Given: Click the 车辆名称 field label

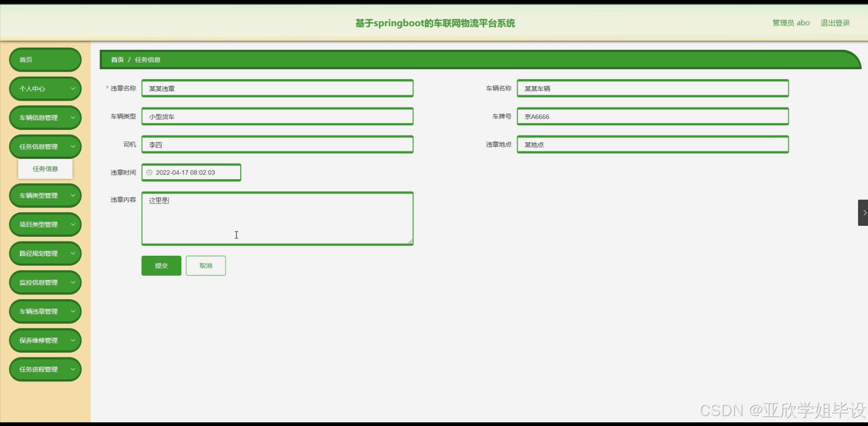Looking at the screenshot, I should coord(499,88).
